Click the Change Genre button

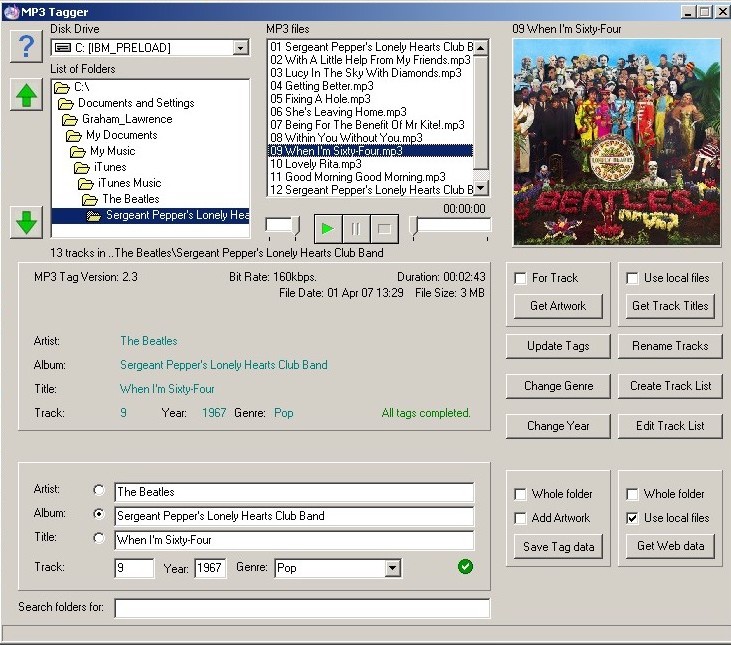[x=558, y=386]
